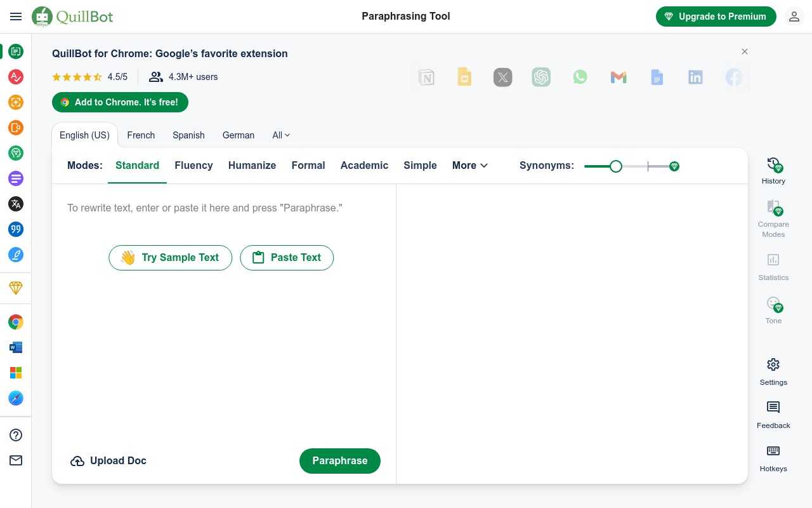Select Formal paraphrasing mode

pyautogui.click(x=308, y=165)
